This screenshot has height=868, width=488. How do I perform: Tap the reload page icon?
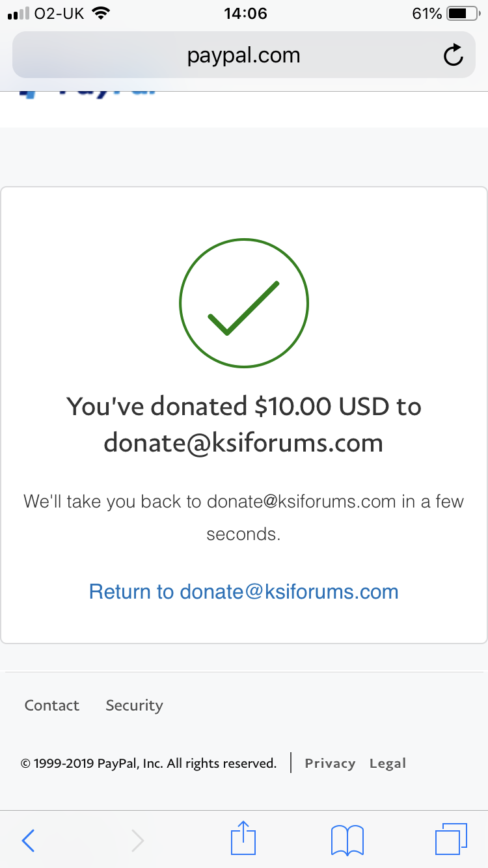(x=453, y=55)
